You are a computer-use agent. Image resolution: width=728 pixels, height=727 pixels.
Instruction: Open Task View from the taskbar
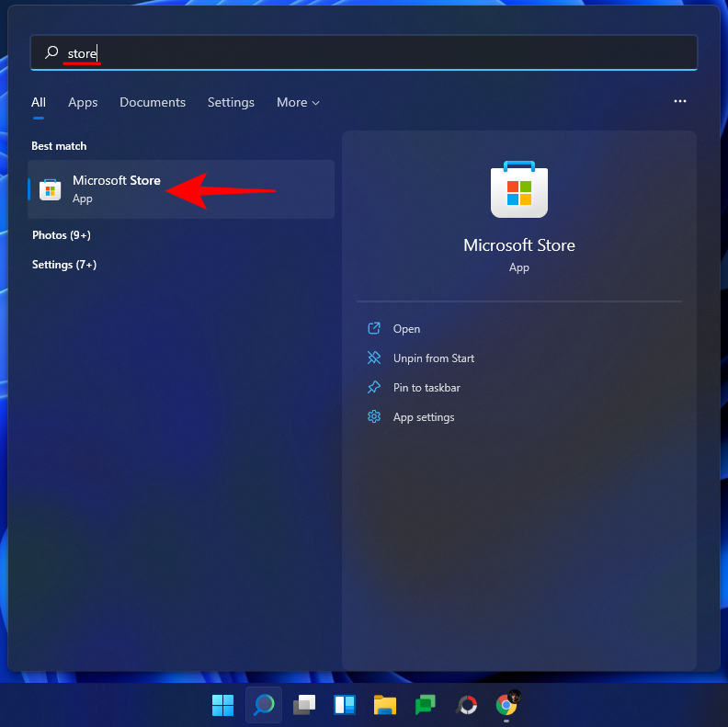(304, 705)
